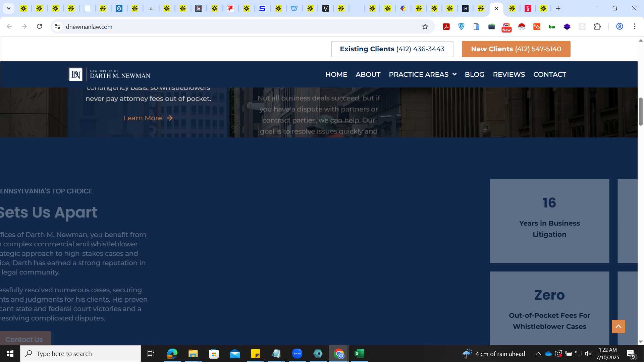The image size is (644, 362).
Task: Switch to the blue S tab
Action: coord(262,8)
